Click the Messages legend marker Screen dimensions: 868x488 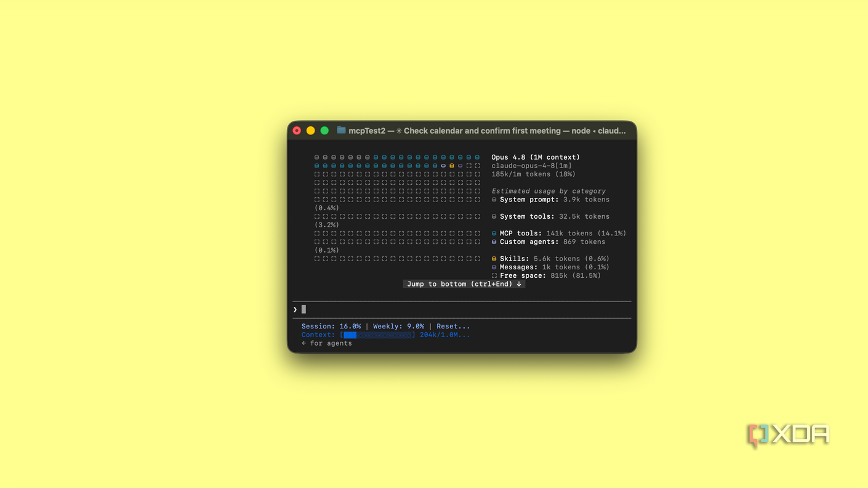494,267
